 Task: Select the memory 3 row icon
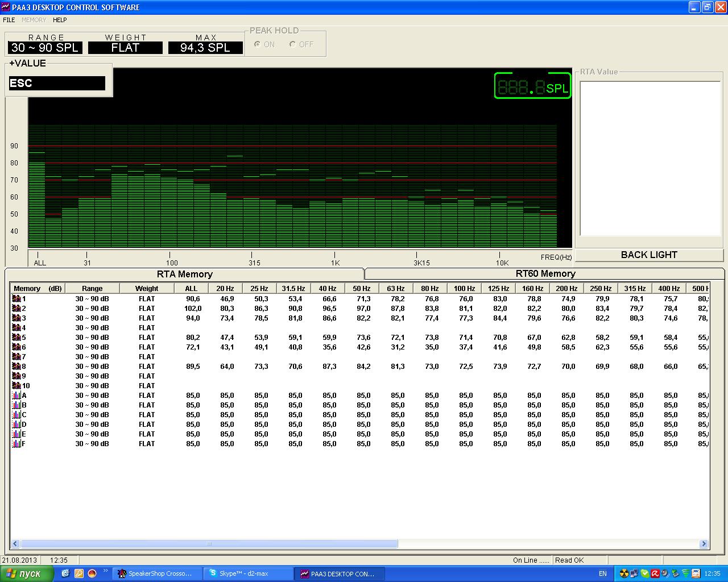coord(16,318)
